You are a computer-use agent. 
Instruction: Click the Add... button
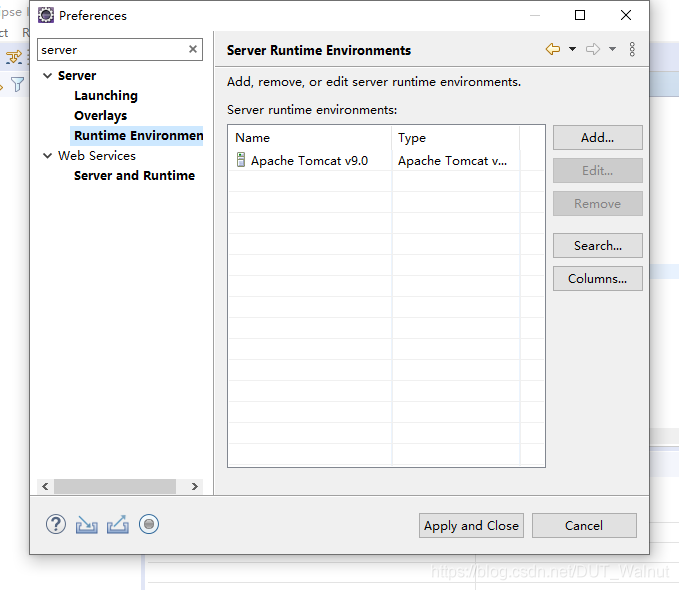(x=598, y=138)
